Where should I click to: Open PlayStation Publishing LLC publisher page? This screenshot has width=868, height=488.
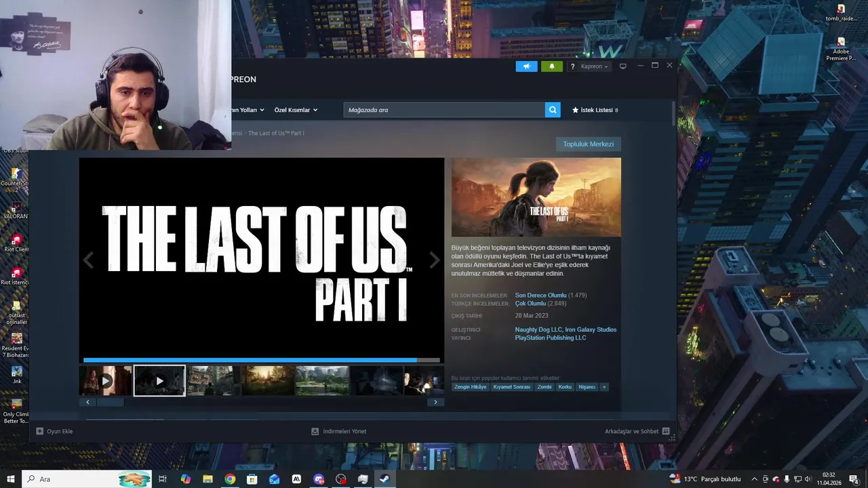[550, 338]
